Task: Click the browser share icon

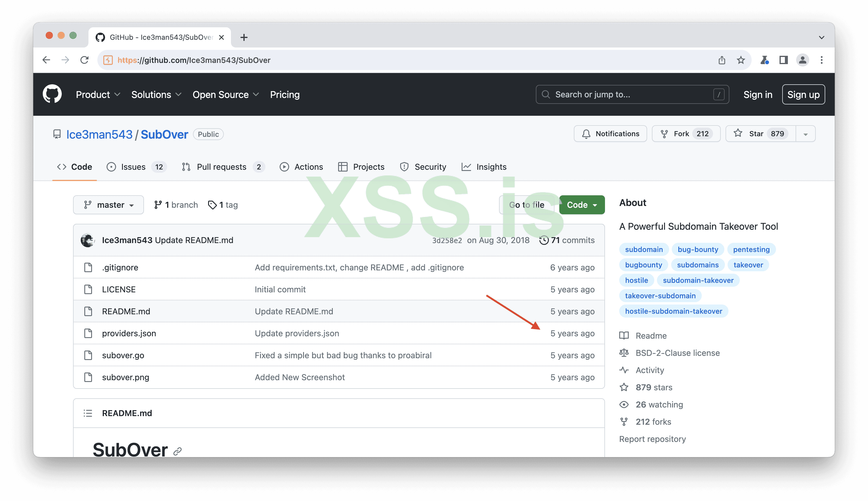Action: (722, 60)
